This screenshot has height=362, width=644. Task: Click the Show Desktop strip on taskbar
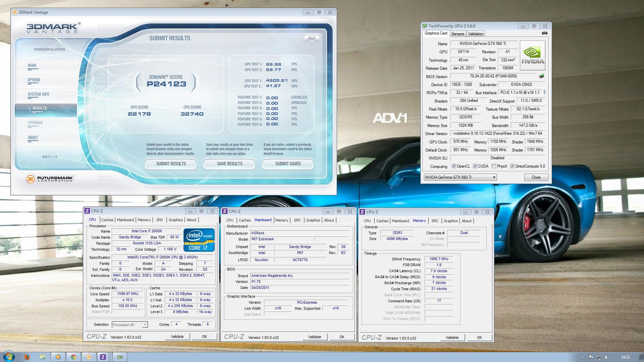pyautogui.click(x=641, y=357)
